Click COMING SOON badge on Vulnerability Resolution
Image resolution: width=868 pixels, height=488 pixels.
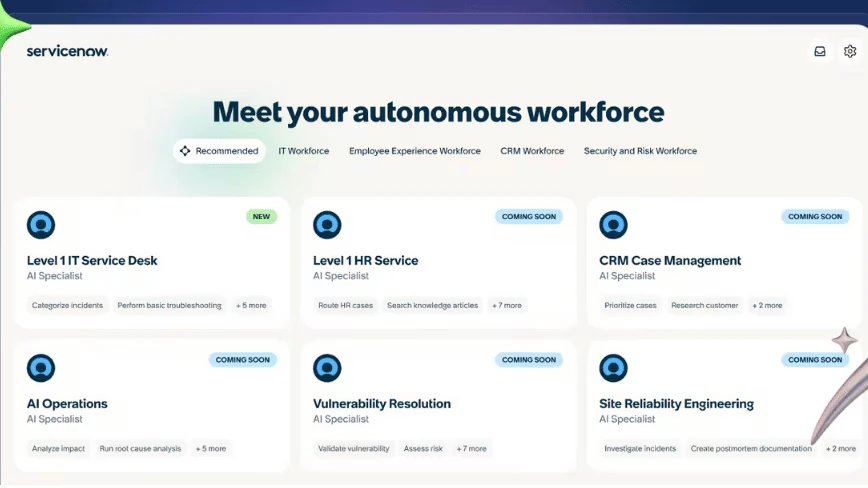pos(529,360)
